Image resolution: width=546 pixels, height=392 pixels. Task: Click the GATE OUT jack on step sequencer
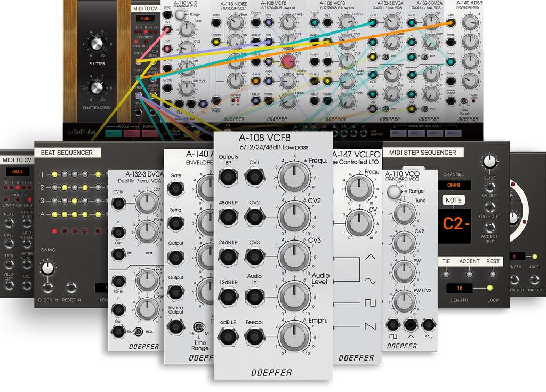point(489,207)
